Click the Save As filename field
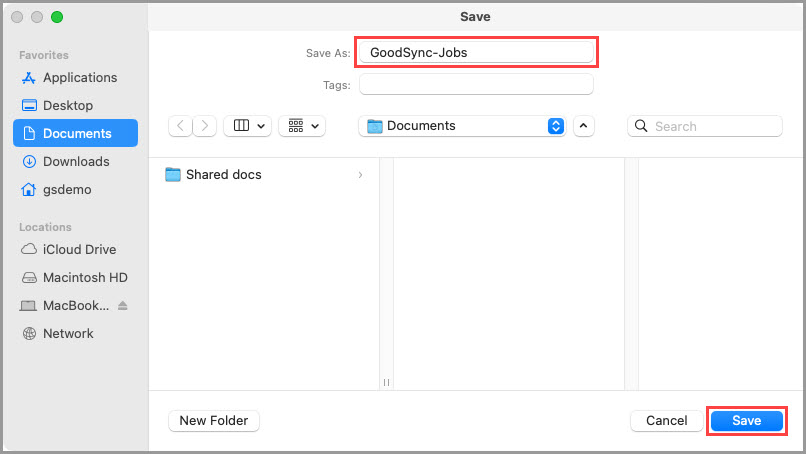The height and width of the screenshot is (454, 806). [477, 52]
